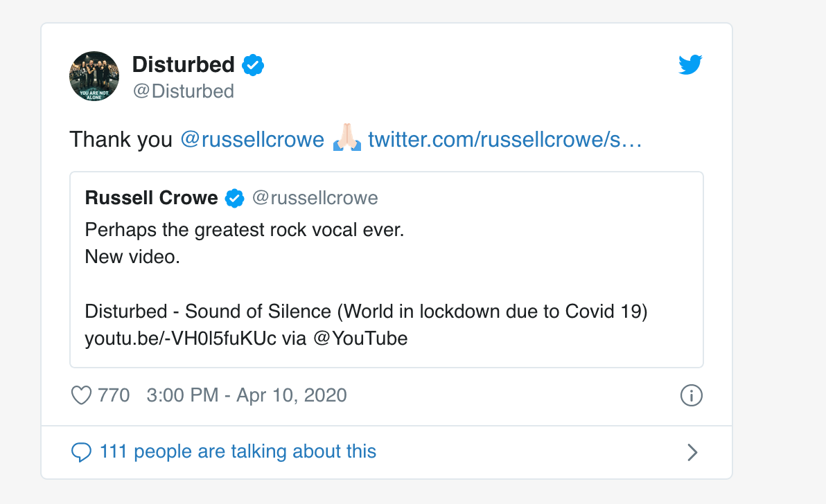Click the Disturbed display name

pyautogui.click(x=183, y=64)
